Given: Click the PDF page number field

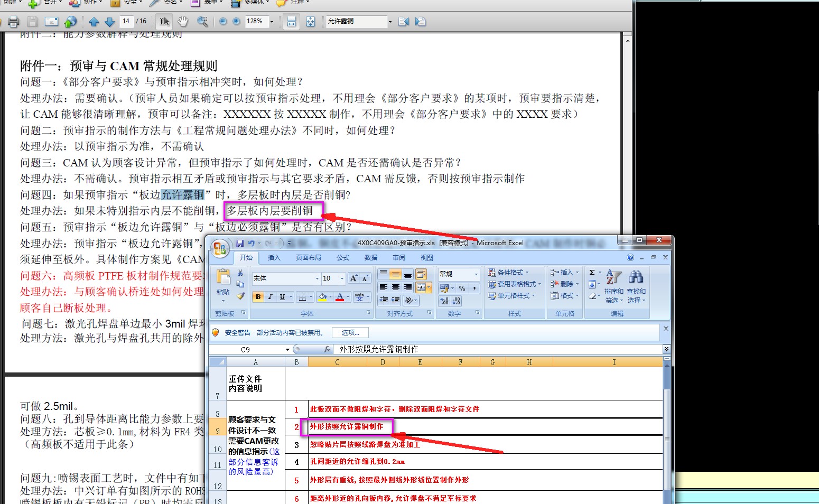Looking at the screenshot, I should [x=126, y=21].
